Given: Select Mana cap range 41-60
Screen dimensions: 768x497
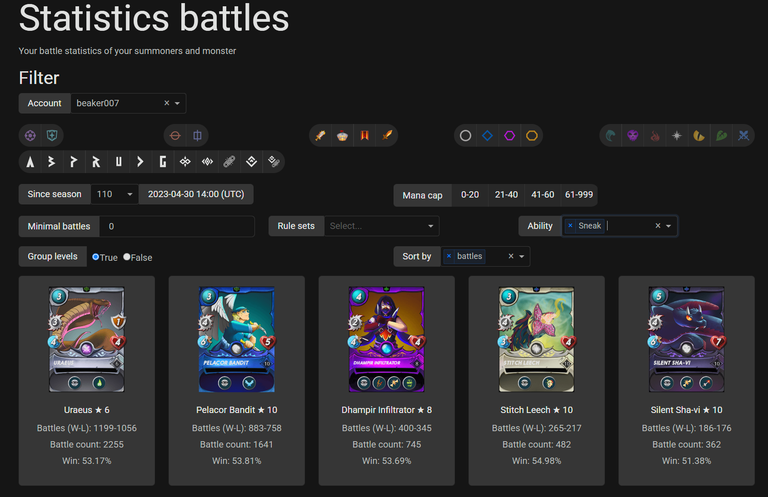Looking at the screenshot, I should 543,195.
